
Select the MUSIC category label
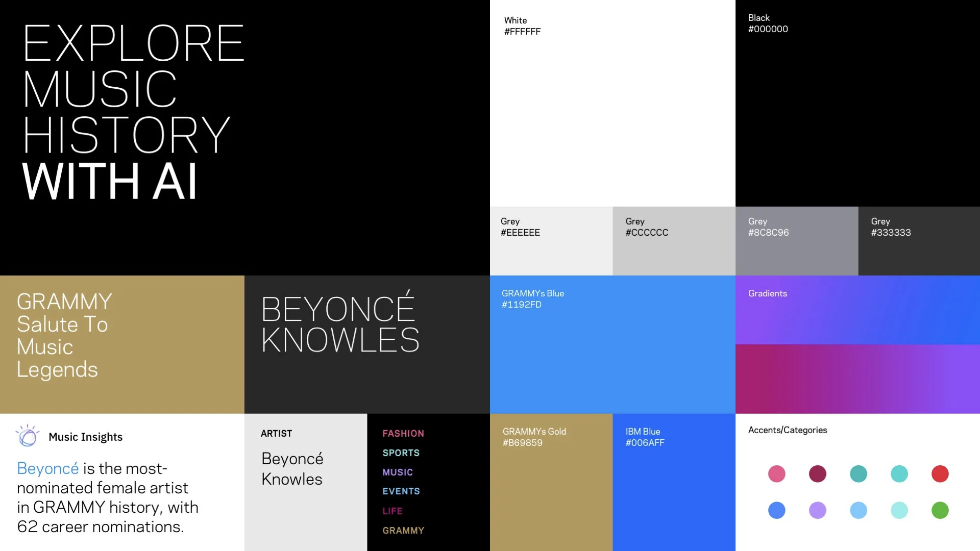click(397, 472)
